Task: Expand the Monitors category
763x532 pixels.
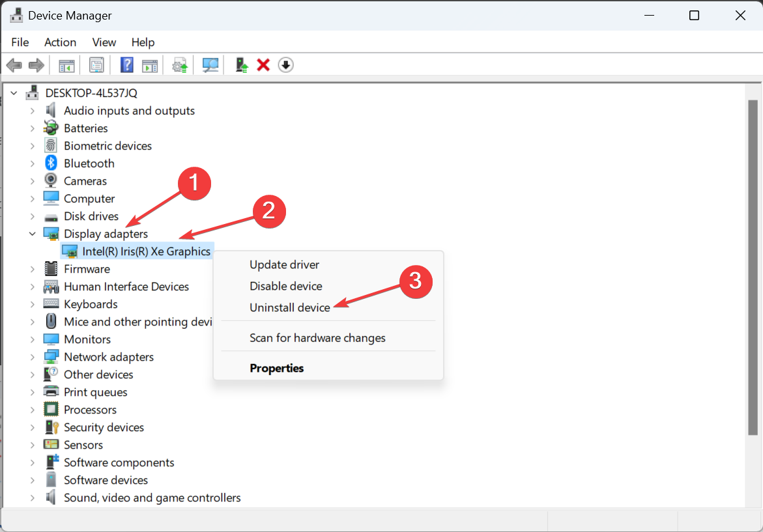Action: 33,339
